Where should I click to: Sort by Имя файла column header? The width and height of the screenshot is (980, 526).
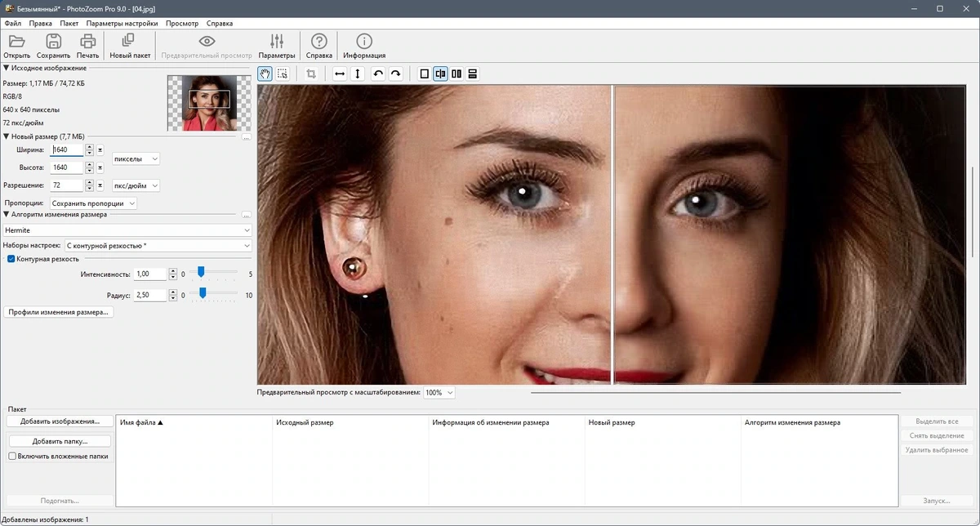pos(194,423)
